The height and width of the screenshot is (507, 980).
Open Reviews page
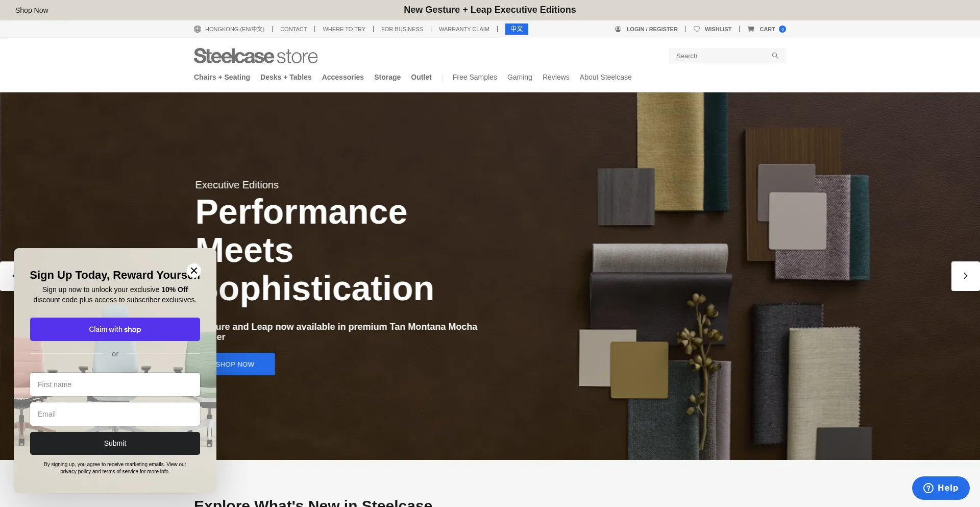point(556,77)
